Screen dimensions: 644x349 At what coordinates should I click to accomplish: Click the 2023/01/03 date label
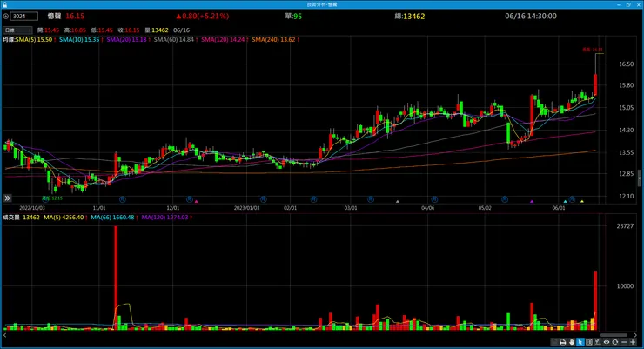click(x=246, y=208)
